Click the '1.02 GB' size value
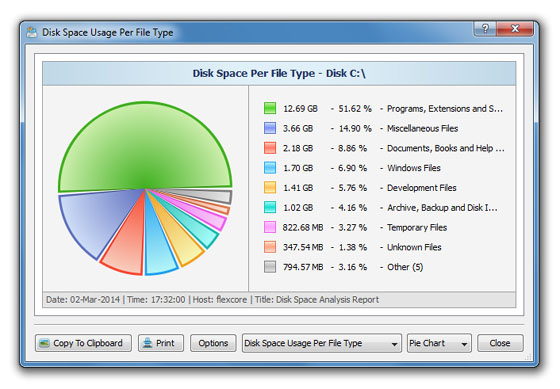 click(x=298, y=208)
